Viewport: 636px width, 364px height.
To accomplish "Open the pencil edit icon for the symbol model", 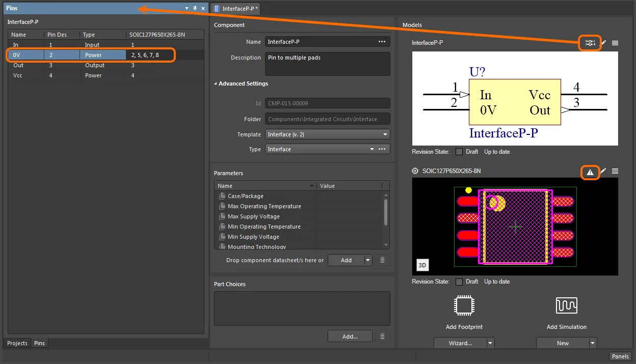I will [602, 43].
